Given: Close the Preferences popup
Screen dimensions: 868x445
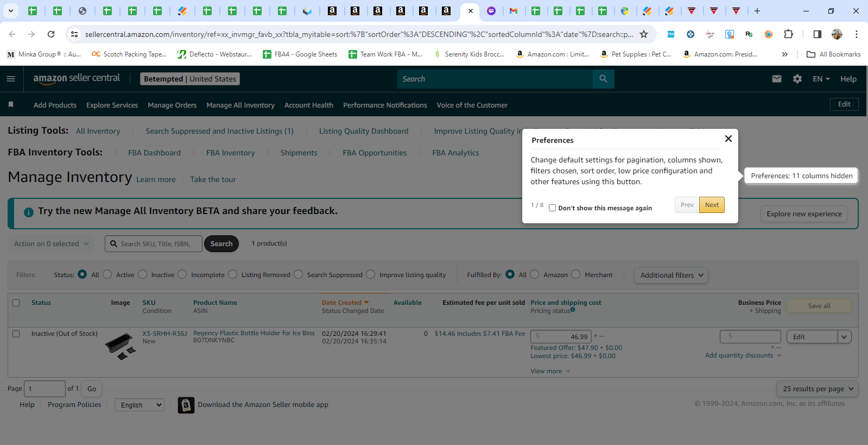Looking at the screenshot, I should coord(728,139).
